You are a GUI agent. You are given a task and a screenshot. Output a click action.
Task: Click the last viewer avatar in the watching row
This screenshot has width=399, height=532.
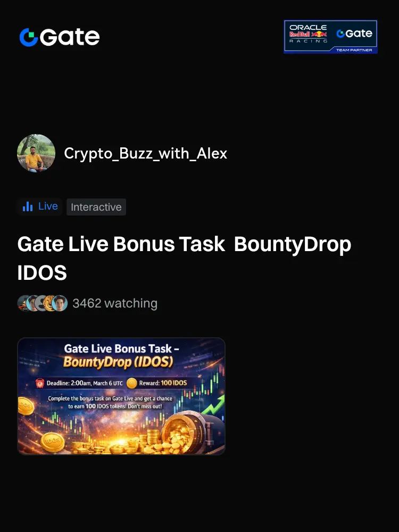60,303
